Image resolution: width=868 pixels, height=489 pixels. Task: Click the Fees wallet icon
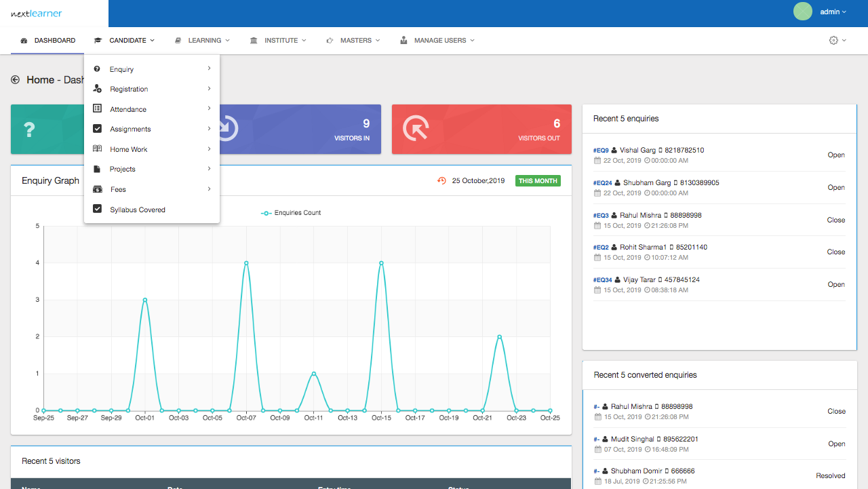(97, 189)
